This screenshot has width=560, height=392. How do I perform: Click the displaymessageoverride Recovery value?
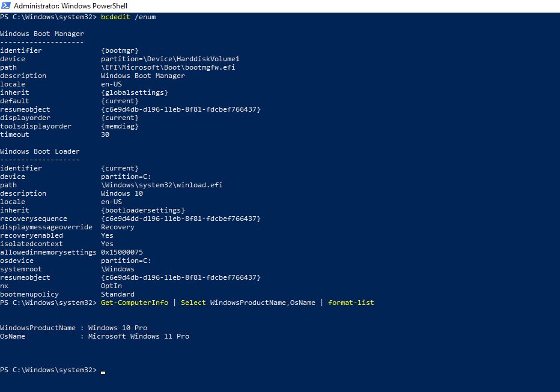(x=118, y=227)
